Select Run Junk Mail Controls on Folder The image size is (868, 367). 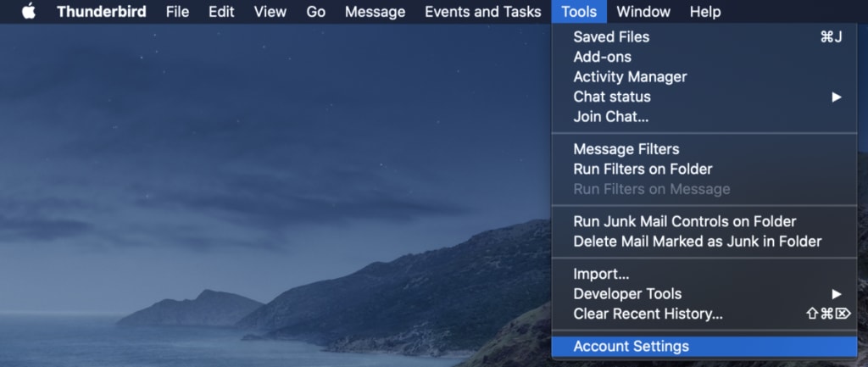(704, 221)
